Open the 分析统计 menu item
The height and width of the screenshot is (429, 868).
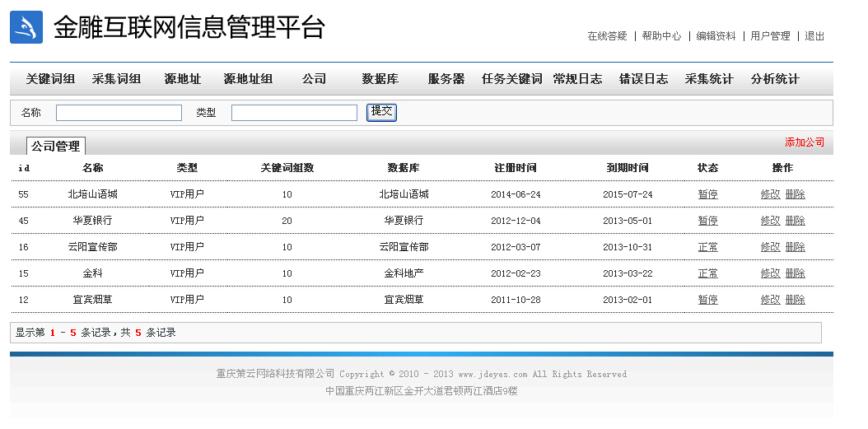775,79
